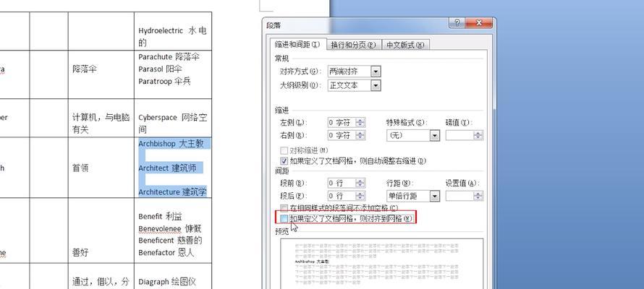Click the 'Benefactor 恩人' line

[166, 253]
